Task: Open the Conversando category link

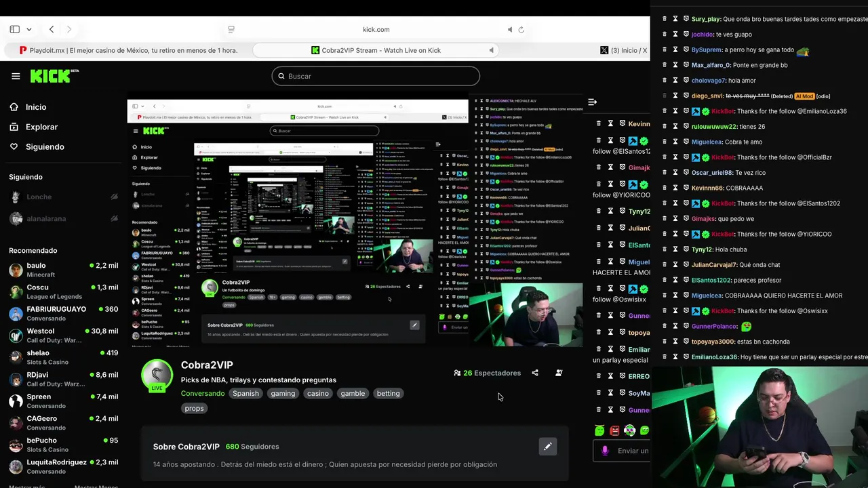Action: pyautogui.click(x=203, y=393)
